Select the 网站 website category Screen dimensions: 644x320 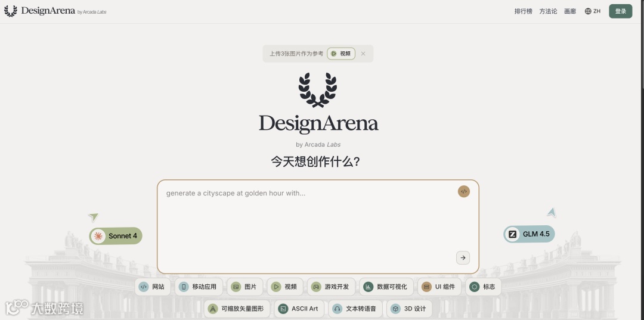tap(153, 287)
